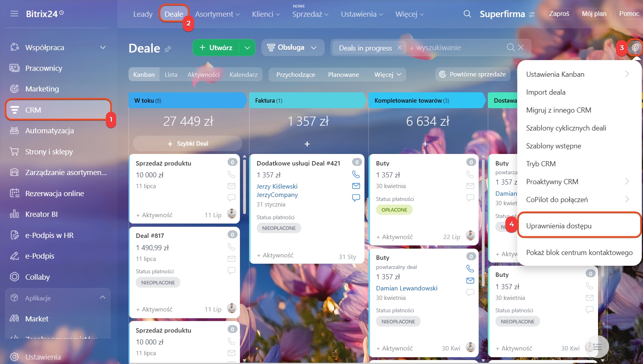Expand Ustawienia menu in top navigation
Image resolution: width=643 pixels, height=364 pixels.
click(362, 14)
